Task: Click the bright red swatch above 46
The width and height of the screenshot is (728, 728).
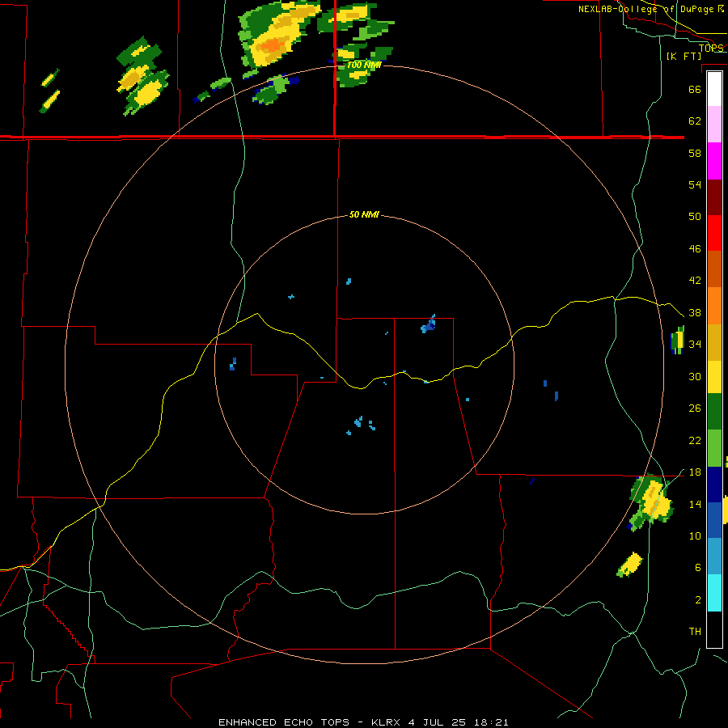Action: pyautogui.click(x=714, y=233)
